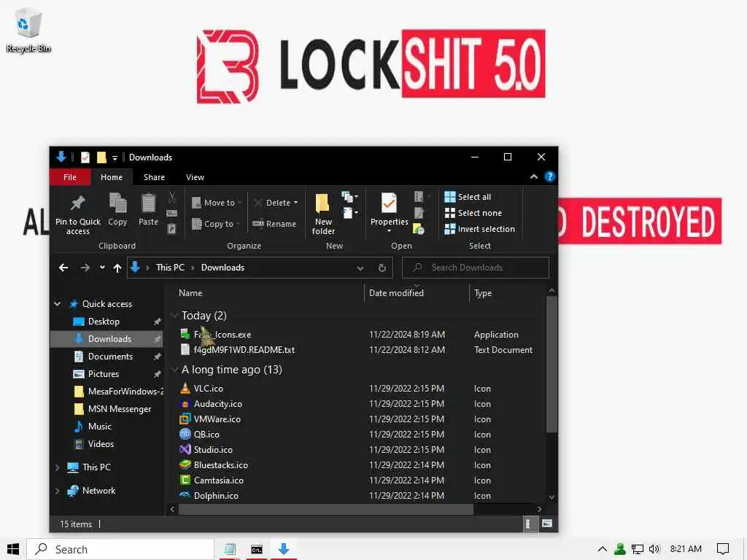
Task: Collapse the ribbon with chevron
Action: [x=534, y=176]
